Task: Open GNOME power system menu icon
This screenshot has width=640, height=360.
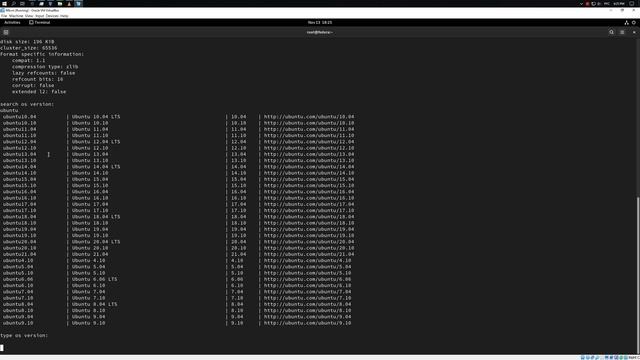Action: coord(634,22)
